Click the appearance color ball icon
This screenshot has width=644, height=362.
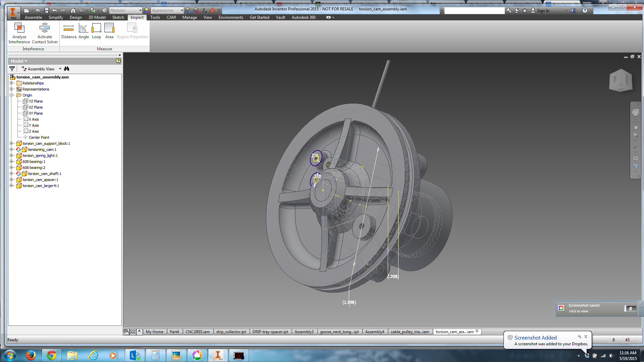[147, 10]
